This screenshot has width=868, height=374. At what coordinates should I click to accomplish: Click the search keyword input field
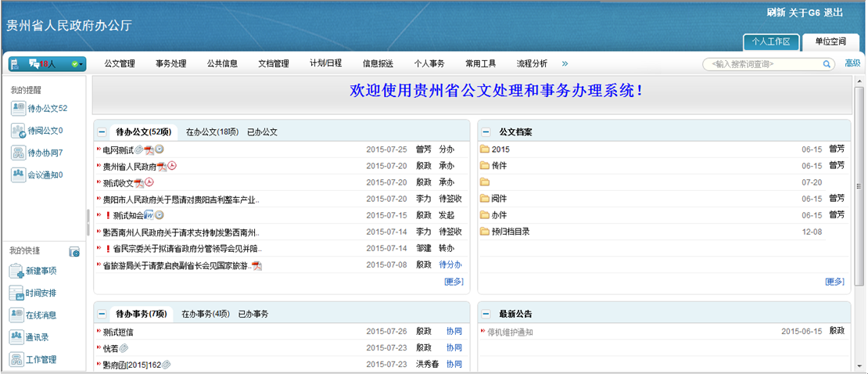click(x=761, y=64)
